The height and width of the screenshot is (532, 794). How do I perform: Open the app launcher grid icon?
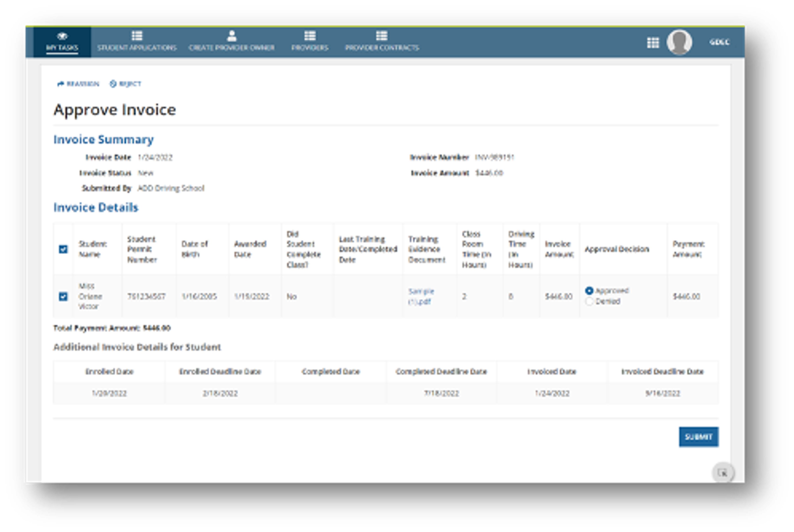tap(653, 43)
